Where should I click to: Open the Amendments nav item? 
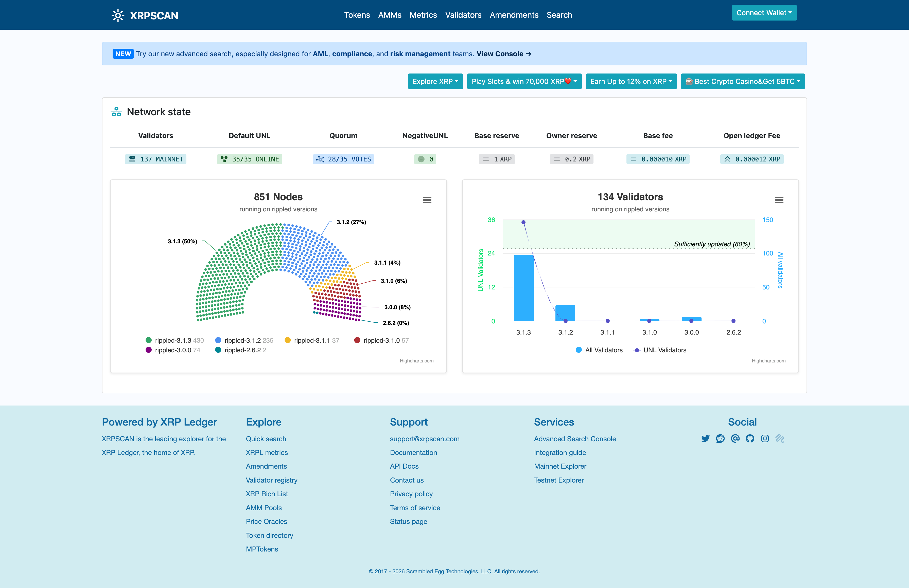(514, 15)
